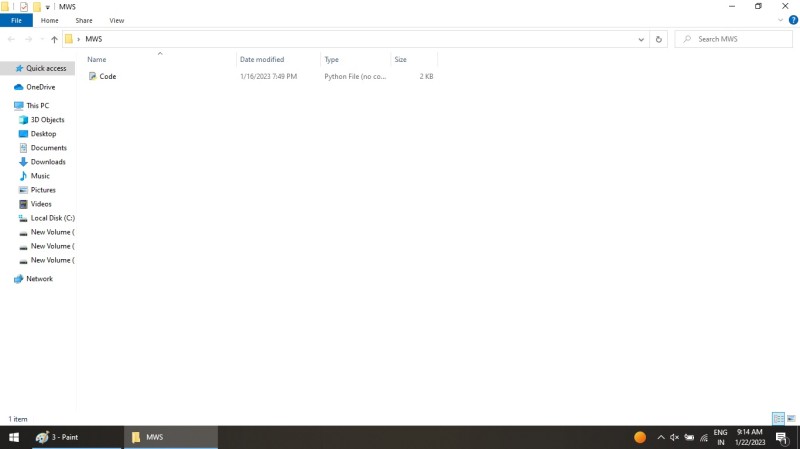
Task: Select This PC in navigation pane
Action: 38,105
